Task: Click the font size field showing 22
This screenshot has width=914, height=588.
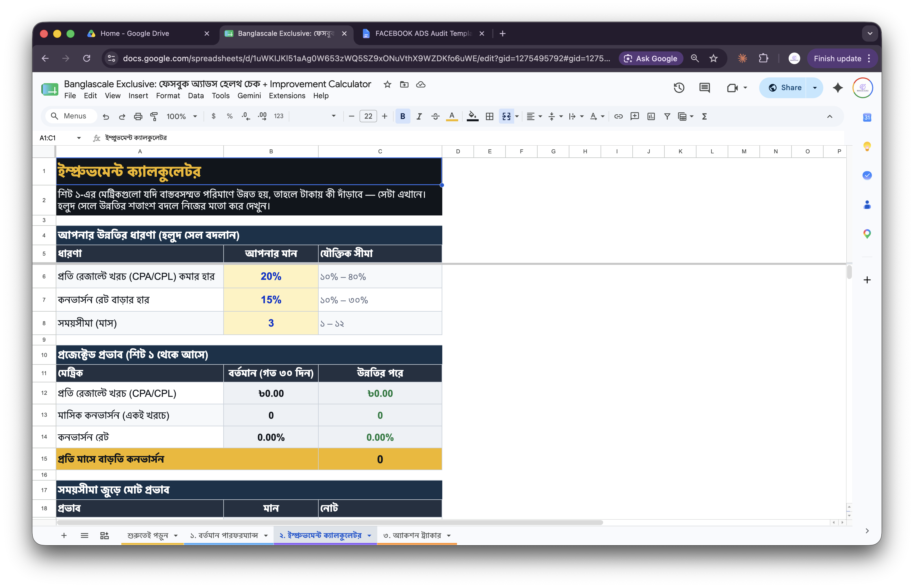Action: [x=368, y=116]
